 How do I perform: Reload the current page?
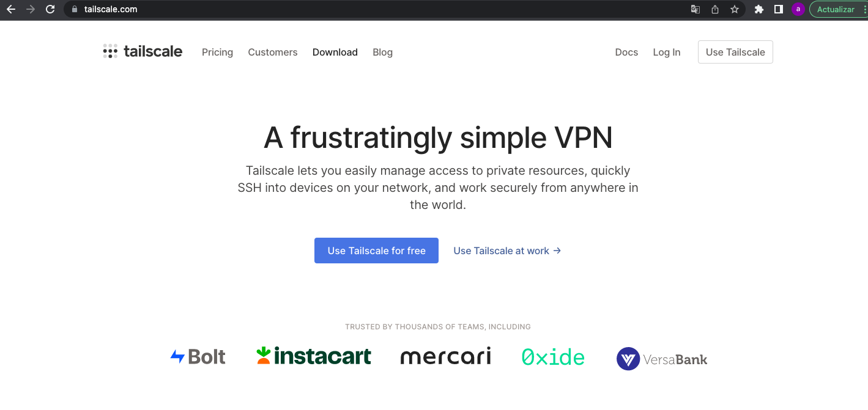[50, 9]
